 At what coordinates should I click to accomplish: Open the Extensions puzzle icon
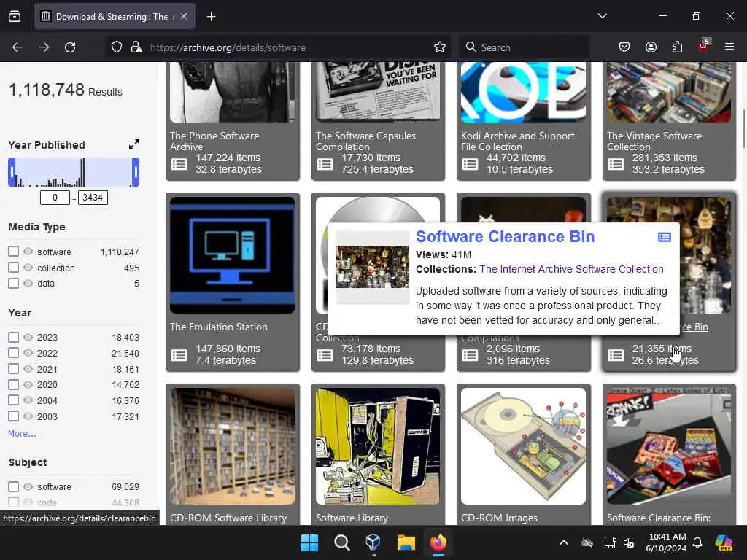click(x=677, y=47)
